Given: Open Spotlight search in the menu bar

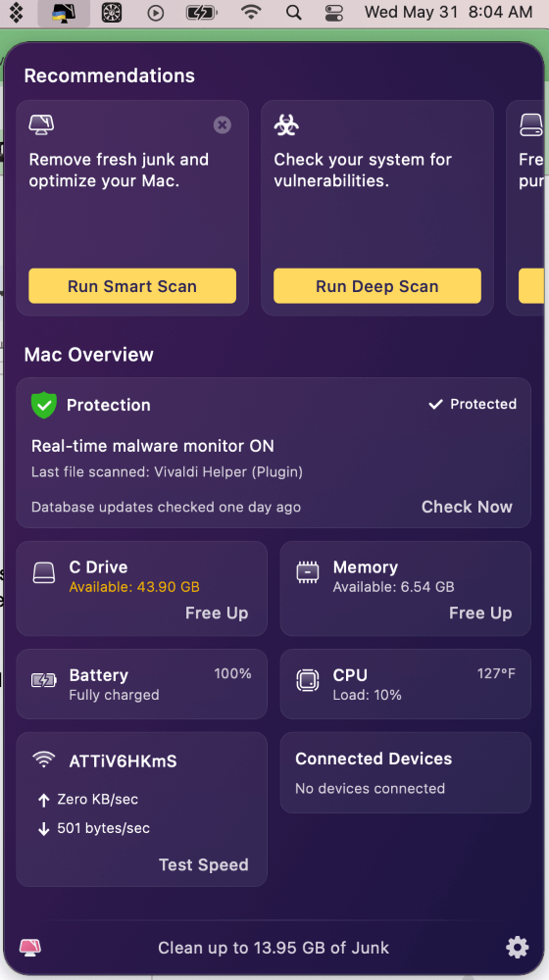Looking at the screenshot, I should click(x=293, y=13).
